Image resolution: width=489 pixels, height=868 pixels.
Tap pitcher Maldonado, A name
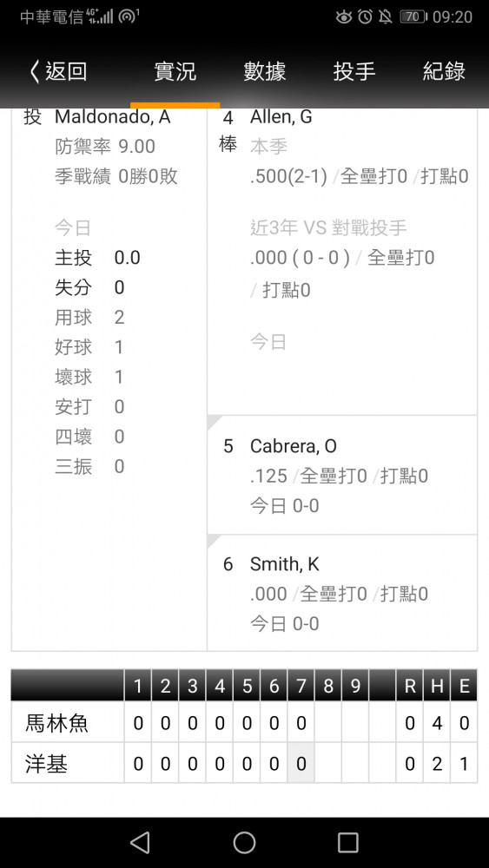click(112, 117)
